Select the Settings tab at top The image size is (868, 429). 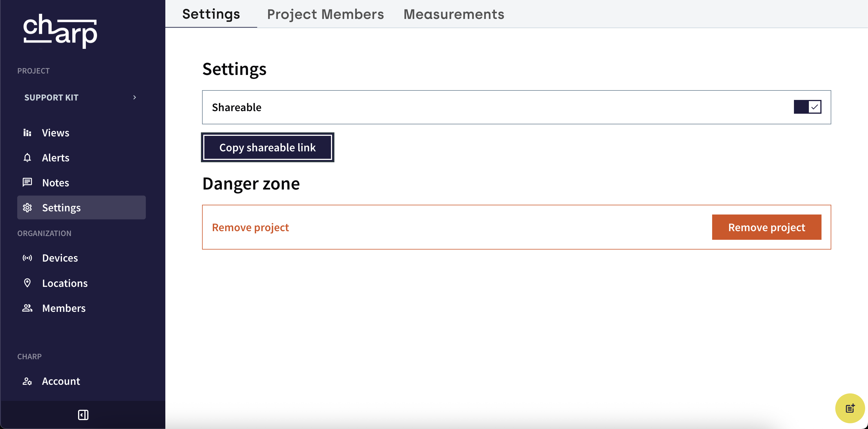(211, 14)
